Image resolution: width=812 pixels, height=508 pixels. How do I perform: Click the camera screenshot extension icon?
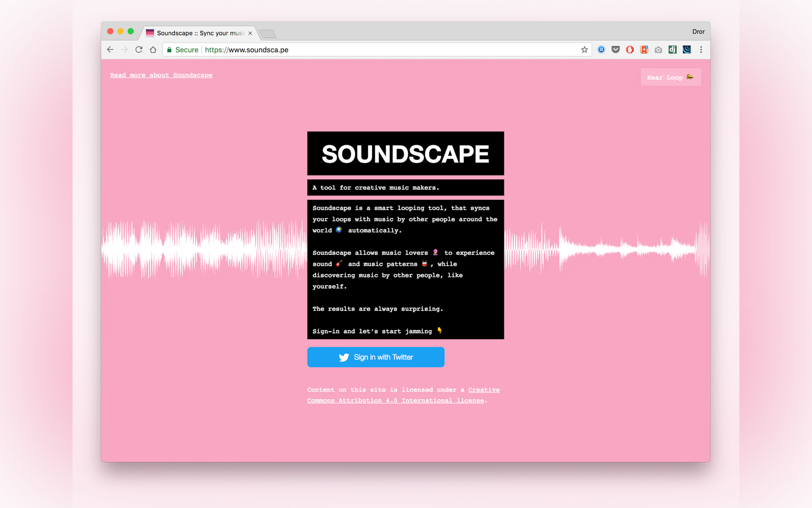click(658, 50)
